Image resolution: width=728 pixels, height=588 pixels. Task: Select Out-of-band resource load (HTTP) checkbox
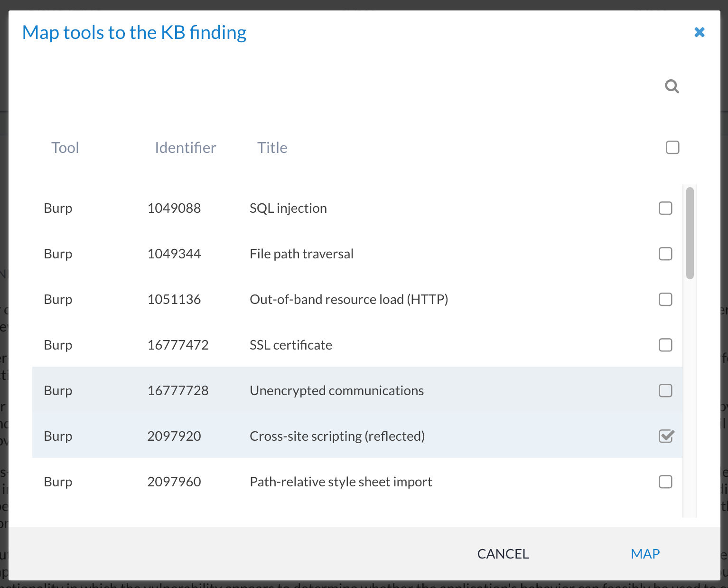665,299
